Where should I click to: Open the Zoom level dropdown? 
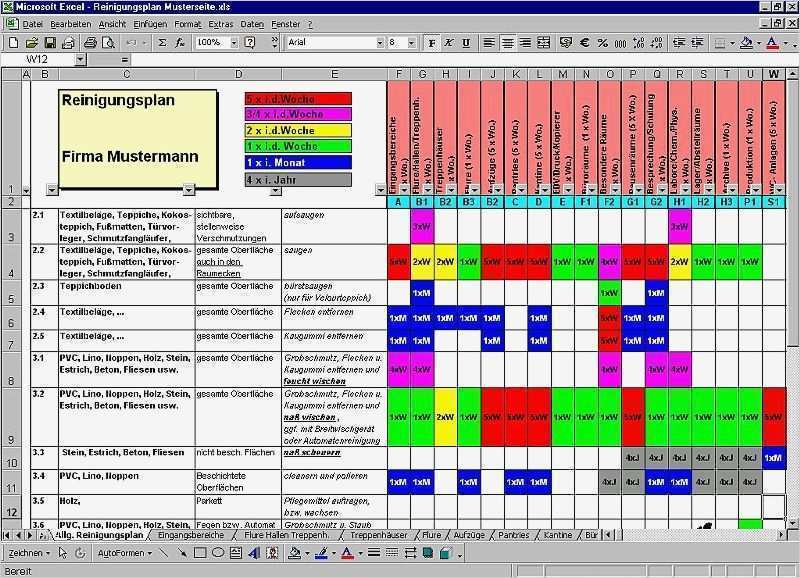(x=234, y=44)
